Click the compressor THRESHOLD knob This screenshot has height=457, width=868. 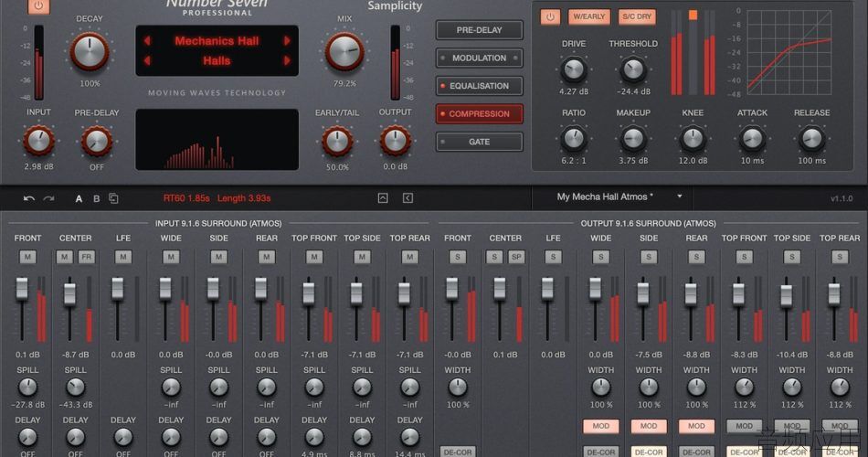point(633,69)
